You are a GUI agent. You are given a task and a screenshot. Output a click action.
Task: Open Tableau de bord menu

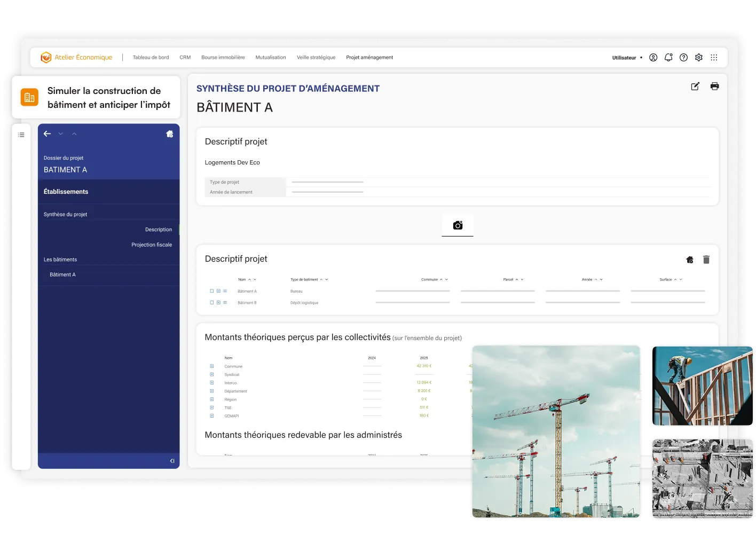click(151, 58)
